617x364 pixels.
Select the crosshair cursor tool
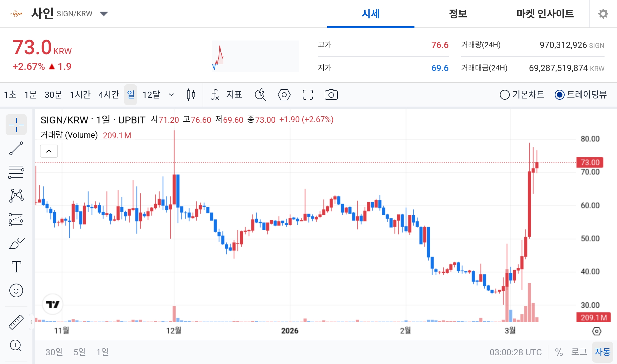(16, 125)
